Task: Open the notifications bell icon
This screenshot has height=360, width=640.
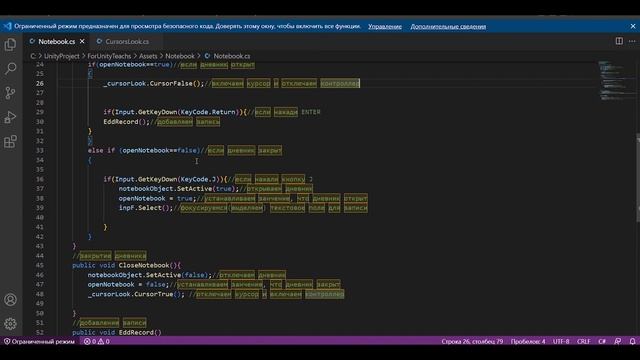Action: (632, 341)
